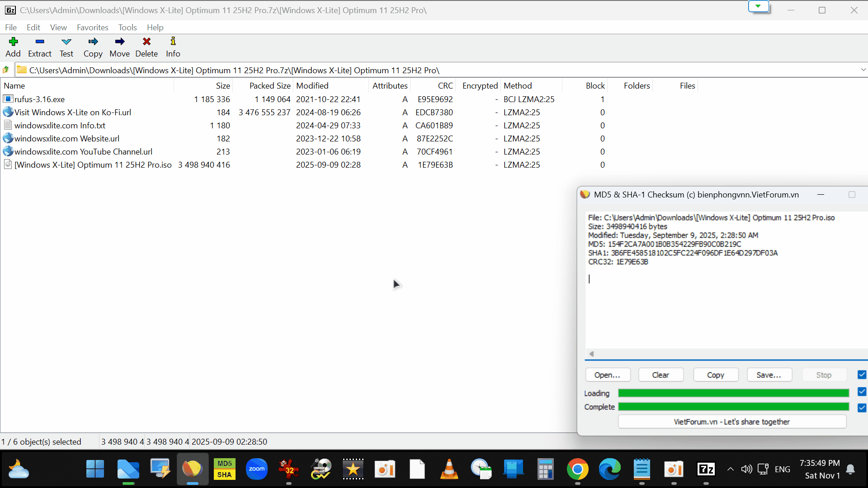Select the rufus-3.16.exe file entry
The height and width of the screenshot is (488, 868).
coord(40,99)
